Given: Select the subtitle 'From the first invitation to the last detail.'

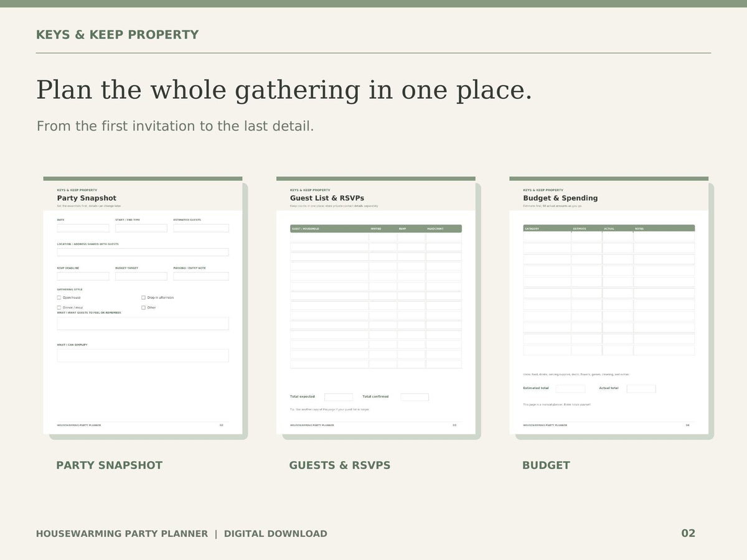Looking at the screenshot, I should point(175,126).
